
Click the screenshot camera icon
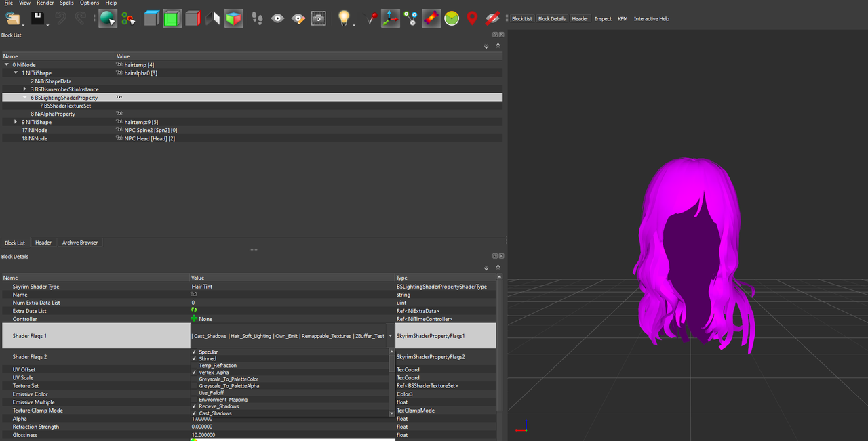[x=318, y=18]
